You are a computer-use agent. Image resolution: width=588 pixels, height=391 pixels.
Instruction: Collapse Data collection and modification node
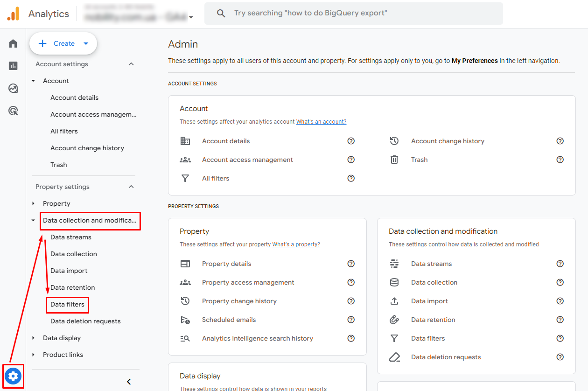34,220
